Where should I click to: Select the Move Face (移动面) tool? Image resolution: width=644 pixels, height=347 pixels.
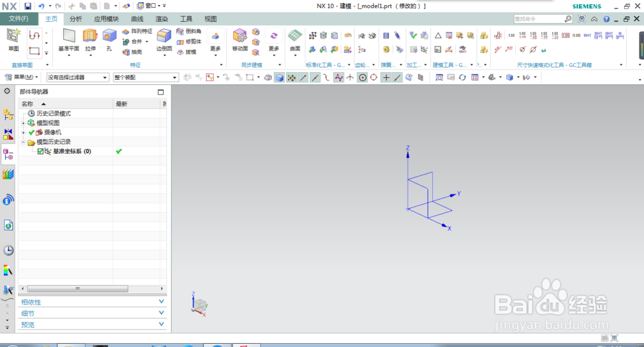[x=240, y=41]
